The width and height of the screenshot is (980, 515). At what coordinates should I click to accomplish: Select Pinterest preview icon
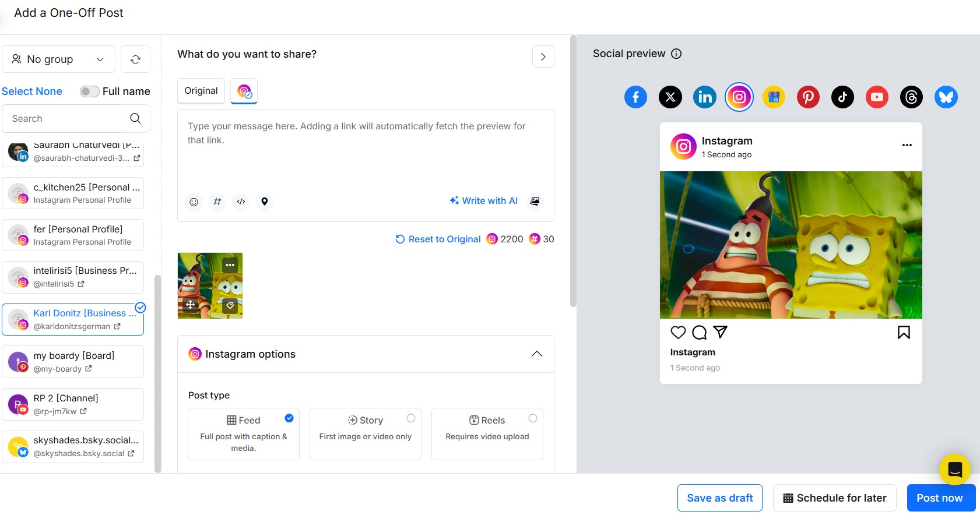(x=808, y=97)
